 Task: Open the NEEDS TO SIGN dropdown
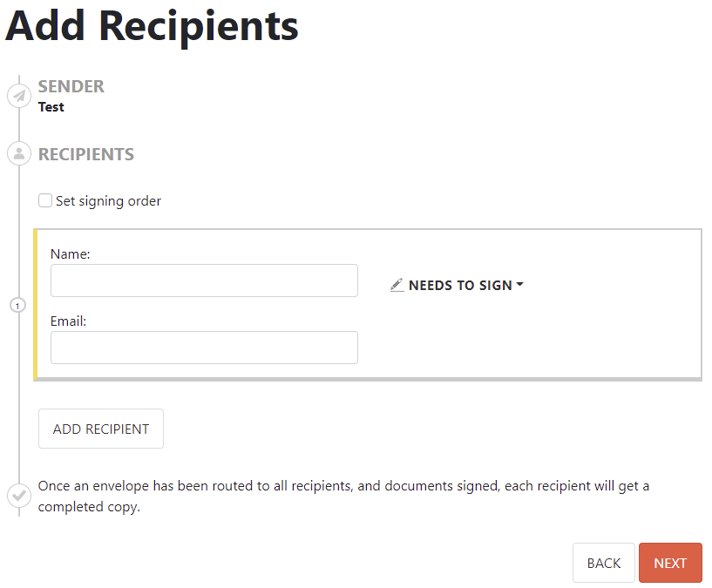pos(459,285)
